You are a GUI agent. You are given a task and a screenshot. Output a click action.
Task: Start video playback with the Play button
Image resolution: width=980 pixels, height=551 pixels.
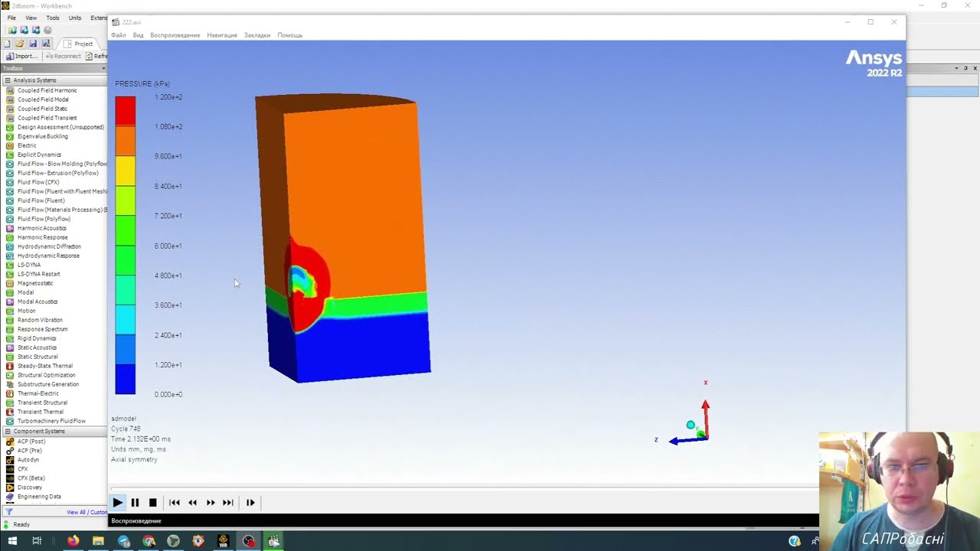117,503
